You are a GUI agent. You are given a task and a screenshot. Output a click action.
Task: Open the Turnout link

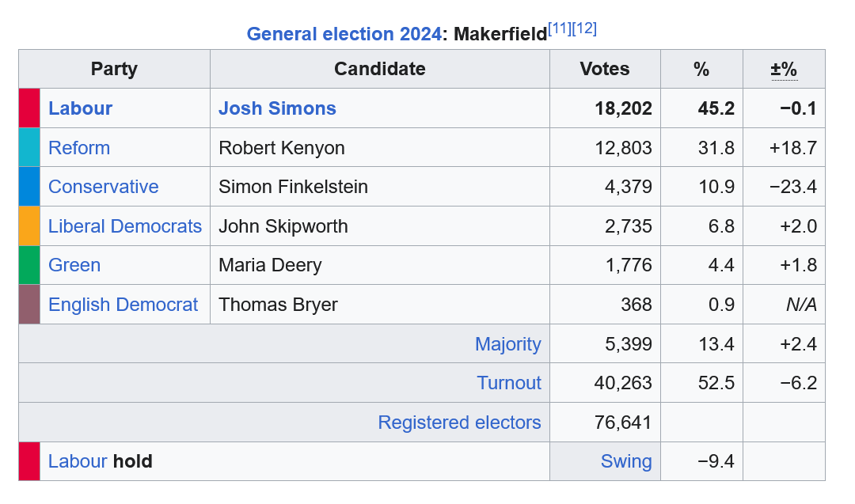pyautogui.click(x=509, y=382)
